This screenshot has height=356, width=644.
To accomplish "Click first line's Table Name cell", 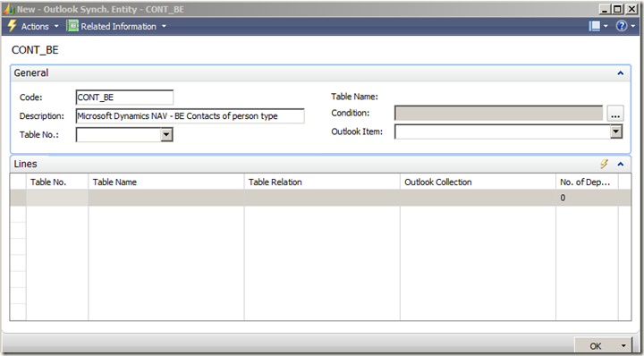I will [x=166, y=198].
